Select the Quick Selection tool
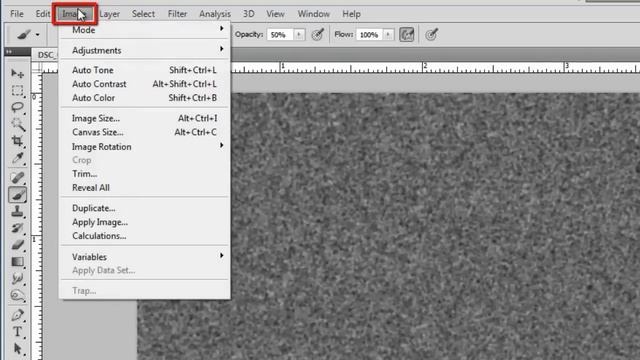Screen dimensions: 640x360 tap(17, 124)
